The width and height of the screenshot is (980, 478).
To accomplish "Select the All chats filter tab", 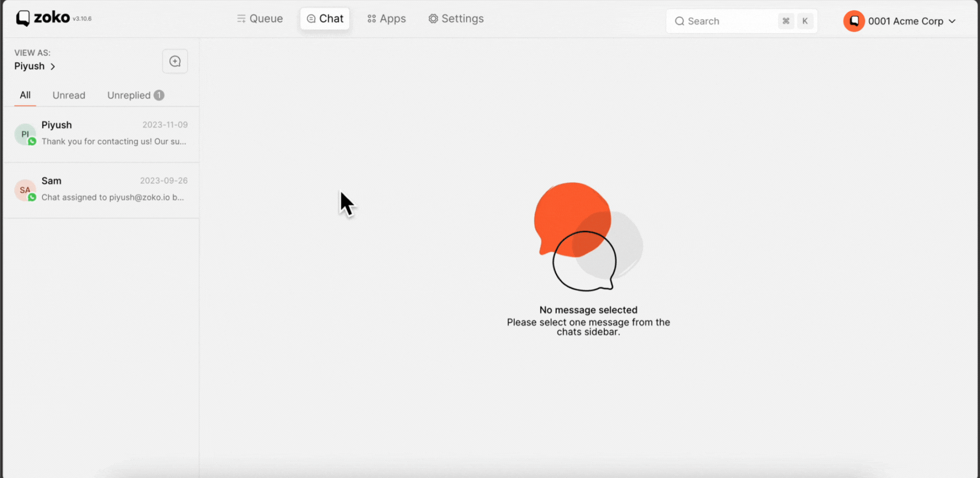I will tap(25, 95).
